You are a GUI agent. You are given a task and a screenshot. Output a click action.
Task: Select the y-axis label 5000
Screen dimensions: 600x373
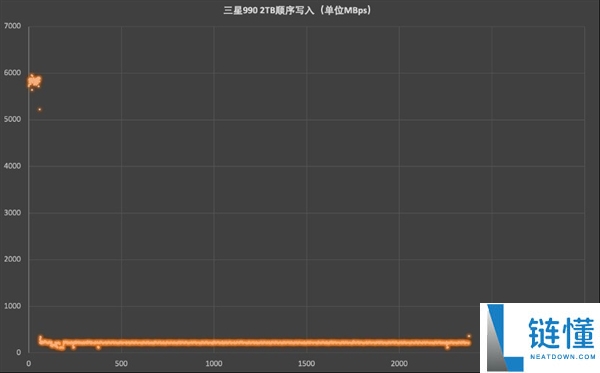coord(12,119)
